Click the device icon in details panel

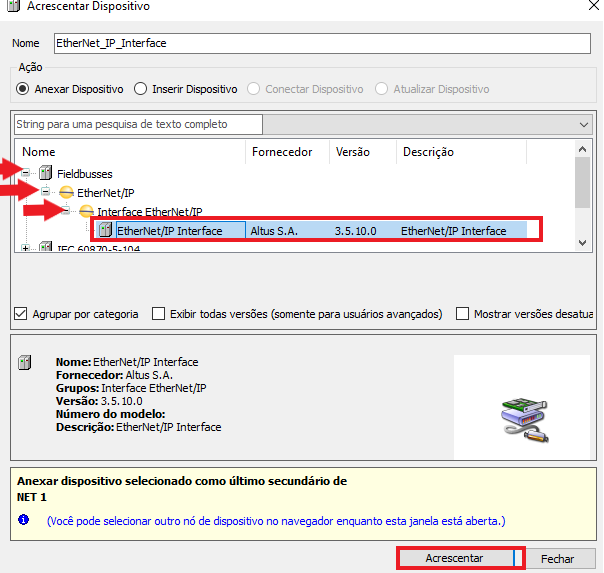pyautogui.click(x=25, y=362)
